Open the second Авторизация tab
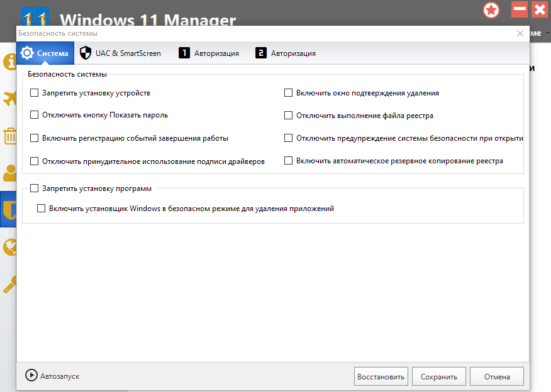Image resolution: width=551 pixels, height=392 pixels. click(x=286, y=53)
